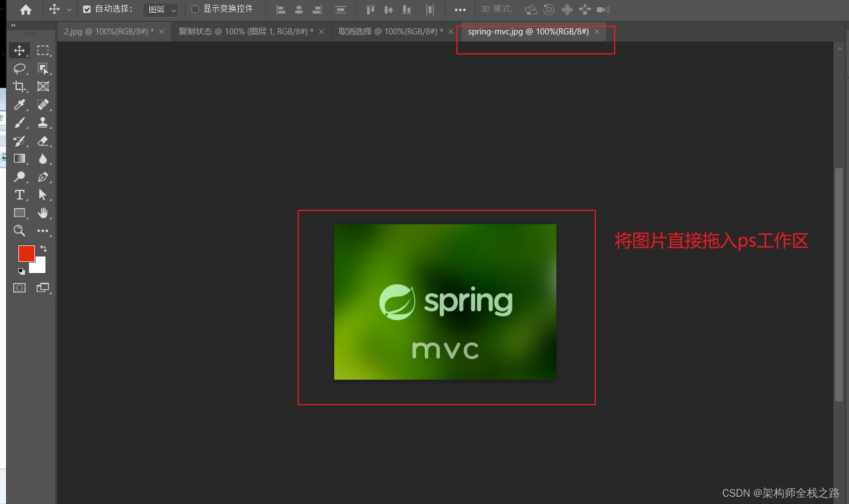Enable the 显示变换控件 checkbox
Image resolution: width=849 pixels, height=504 pixels.
coord(195,9)
